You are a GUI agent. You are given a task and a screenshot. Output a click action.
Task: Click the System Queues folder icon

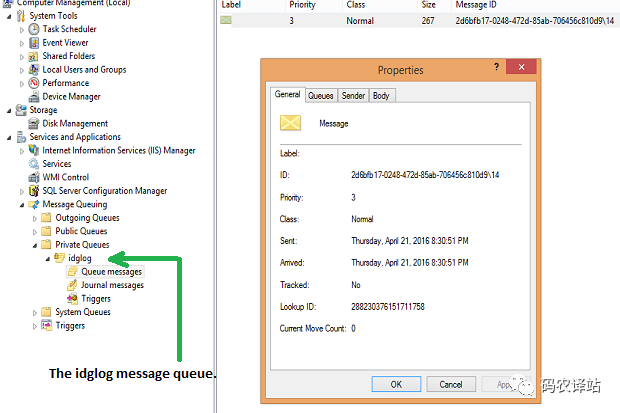point(46,312)
